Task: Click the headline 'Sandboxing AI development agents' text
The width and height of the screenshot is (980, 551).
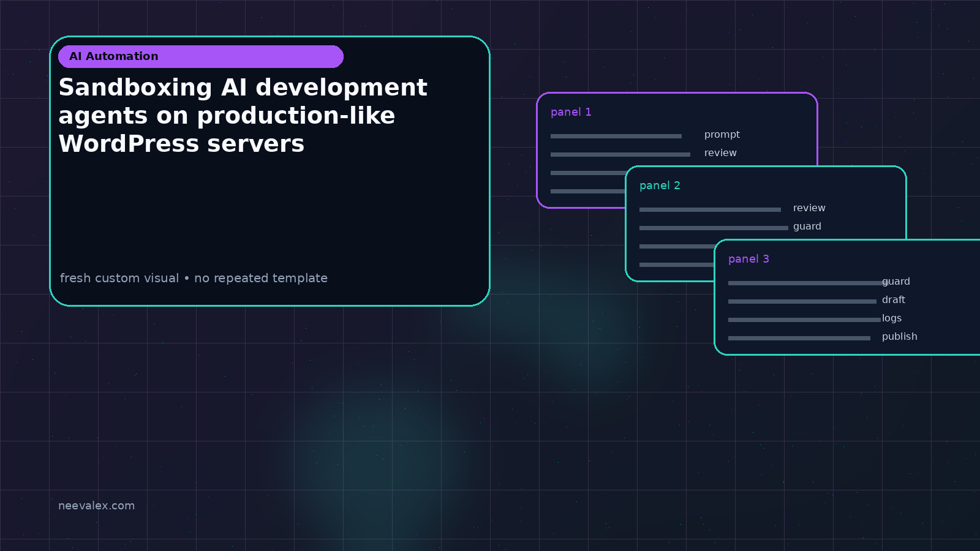Action: tap(243, 116)
